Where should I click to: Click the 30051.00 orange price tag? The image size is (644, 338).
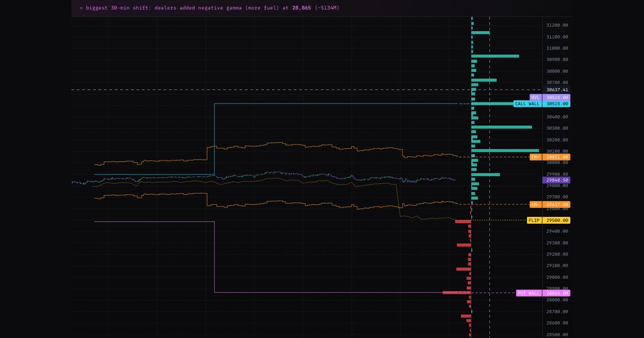557,157
